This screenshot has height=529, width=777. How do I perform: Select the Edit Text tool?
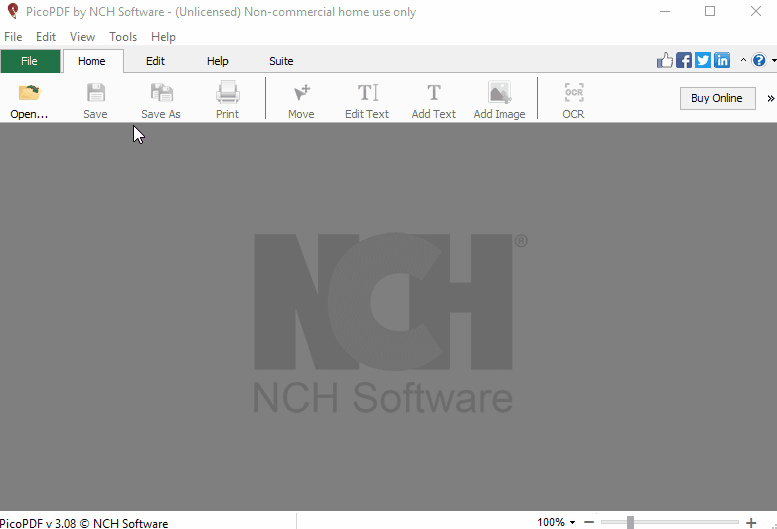pyautogui.click(x=367, y=101)
